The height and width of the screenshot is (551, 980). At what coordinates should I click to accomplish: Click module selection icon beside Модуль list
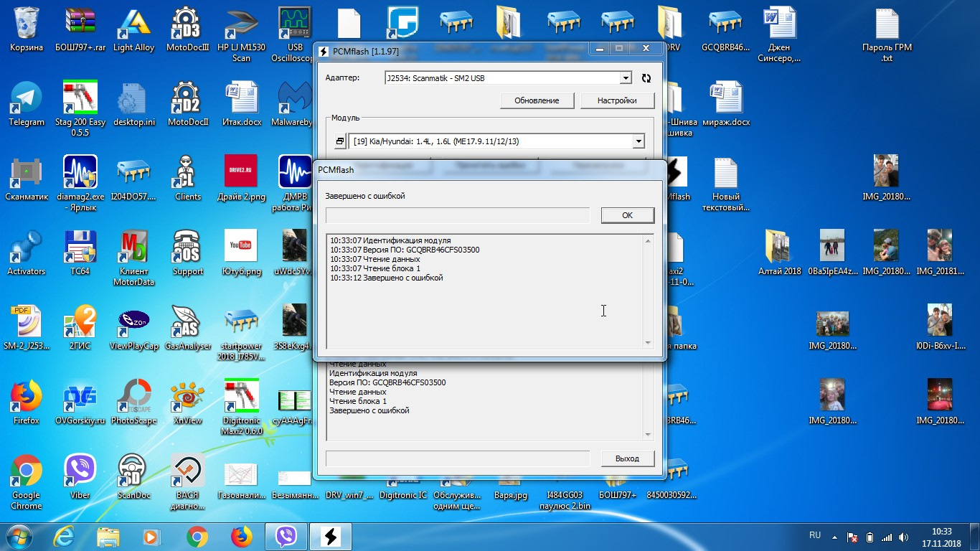tap(340, 141)
